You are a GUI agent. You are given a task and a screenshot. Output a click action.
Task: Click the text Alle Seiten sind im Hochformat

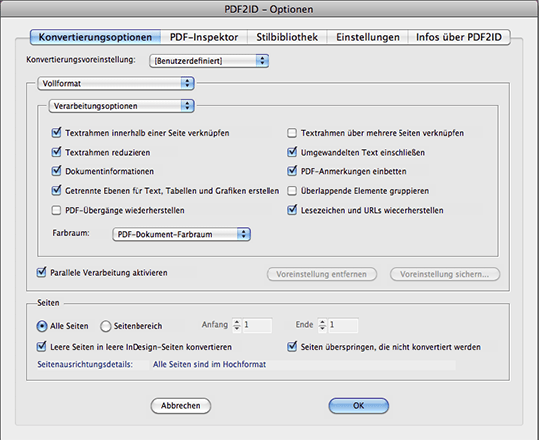[x=209, y=365]
